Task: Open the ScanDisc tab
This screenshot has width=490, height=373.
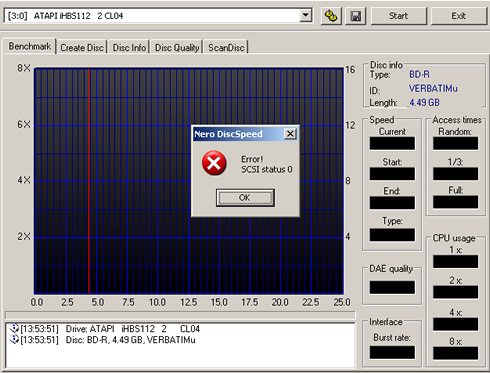Action: point(226,48)
